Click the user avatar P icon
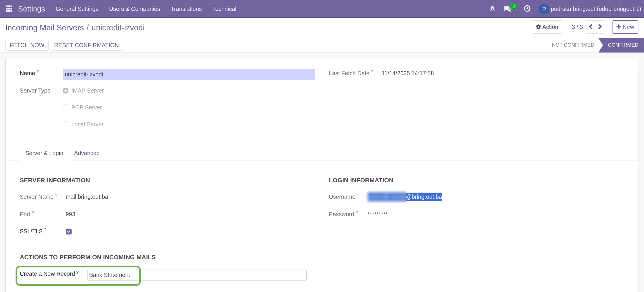The height and width of the screenshot is (292, 644). point(544,9)
